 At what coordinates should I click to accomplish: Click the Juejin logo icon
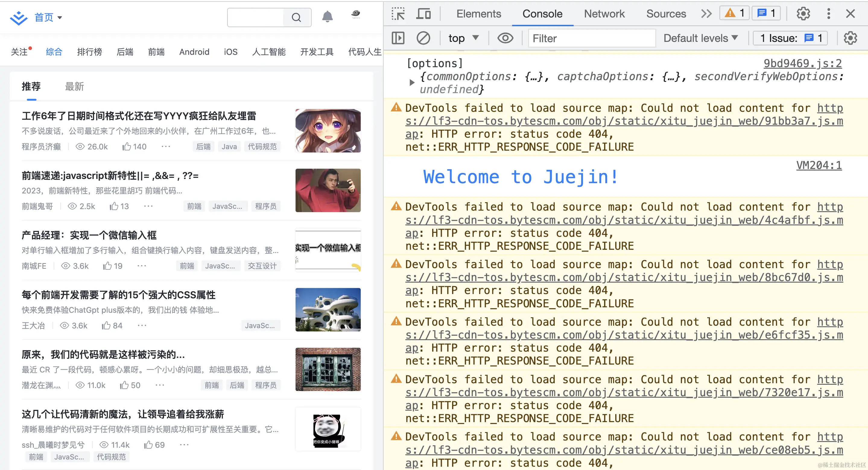[x=18, y=17]
